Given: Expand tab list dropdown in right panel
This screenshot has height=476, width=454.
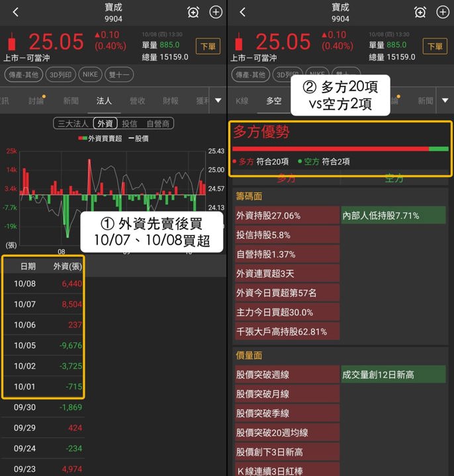Looking at the screenshot, I should (445, 100).
